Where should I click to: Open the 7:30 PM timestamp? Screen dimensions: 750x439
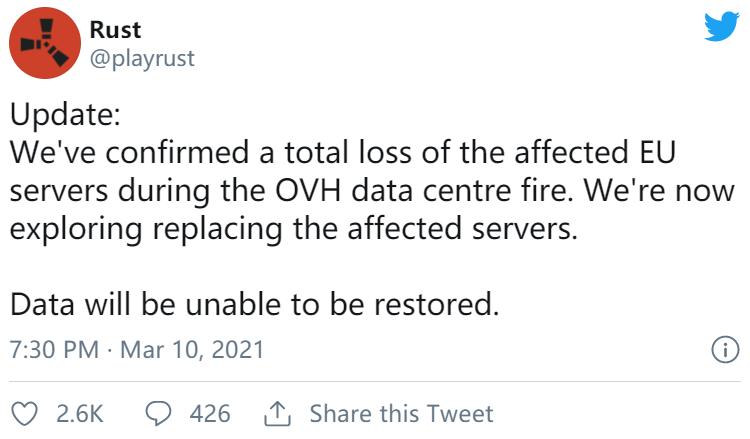point(54,350)
